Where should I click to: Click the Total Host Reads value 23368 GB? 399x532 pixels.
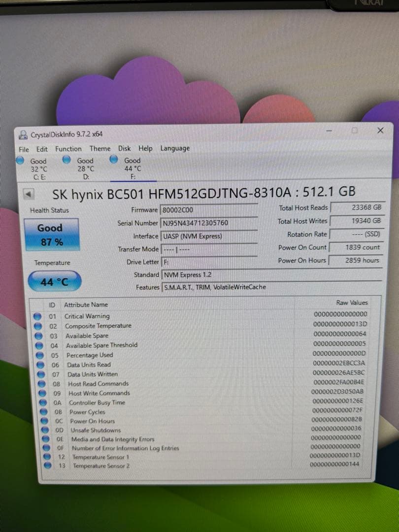tap(357, 207)
